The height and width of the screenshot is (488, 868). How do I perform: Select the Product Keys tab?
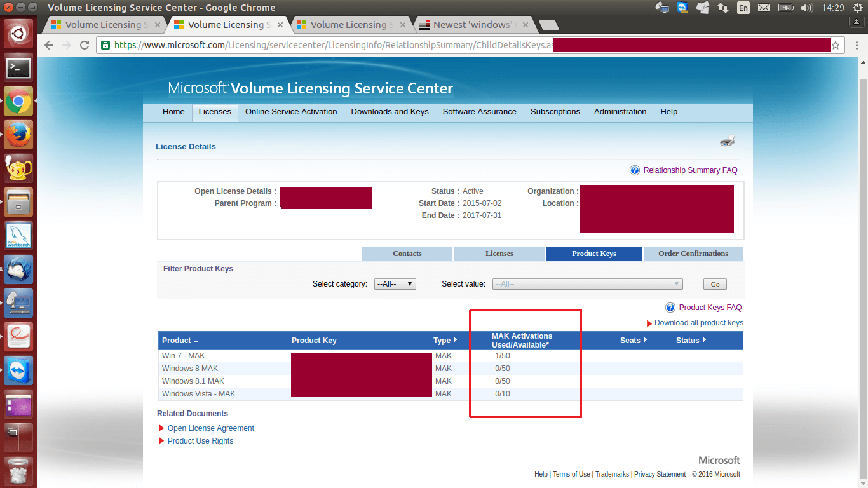coord(594,254)
